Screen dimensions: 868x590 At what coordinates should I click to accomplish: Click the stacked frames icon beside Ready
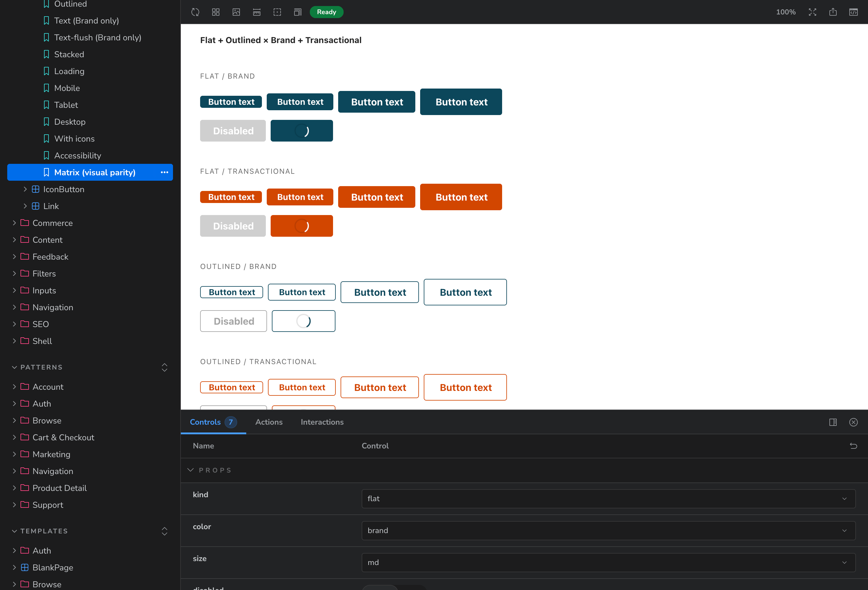(x=298, y=12)
